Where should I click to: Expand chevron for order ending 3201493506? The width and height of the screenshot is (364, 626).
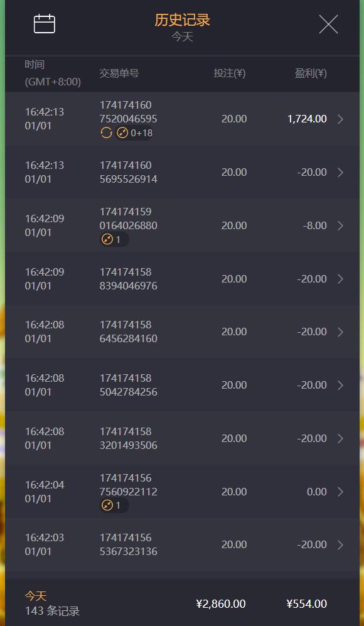340,438
